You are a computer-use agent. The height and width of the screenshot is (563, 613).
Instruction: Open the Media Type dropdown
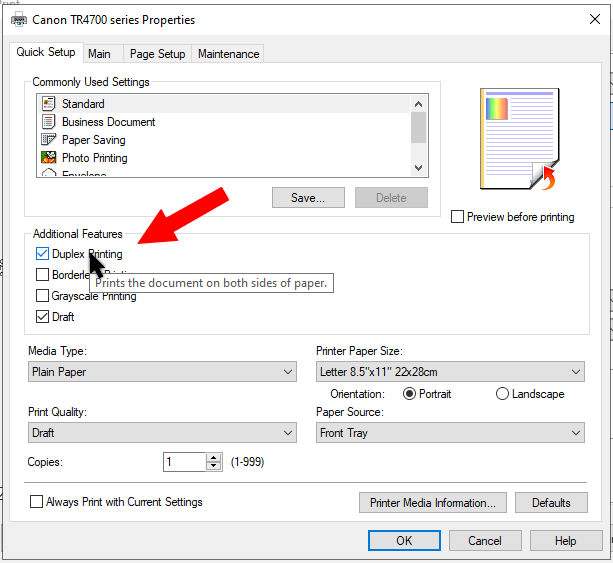pyautogui.click(x=162, y=371)
